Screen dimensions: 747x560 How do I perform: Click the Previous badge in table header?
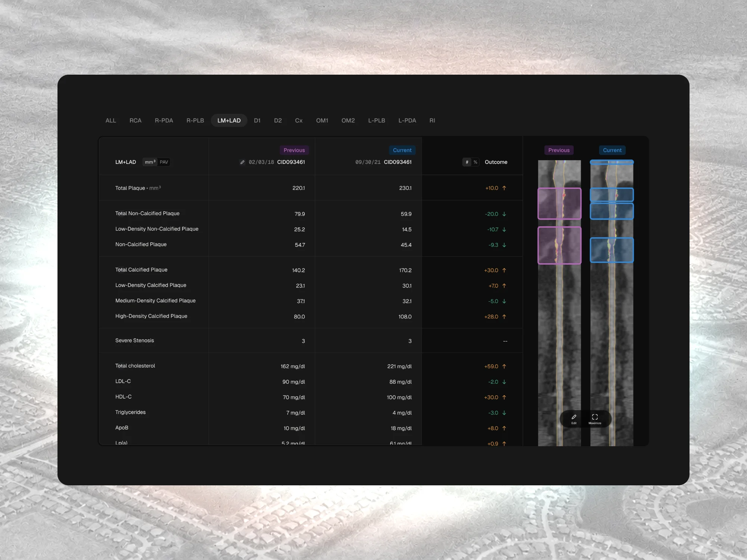coord(294,150)
